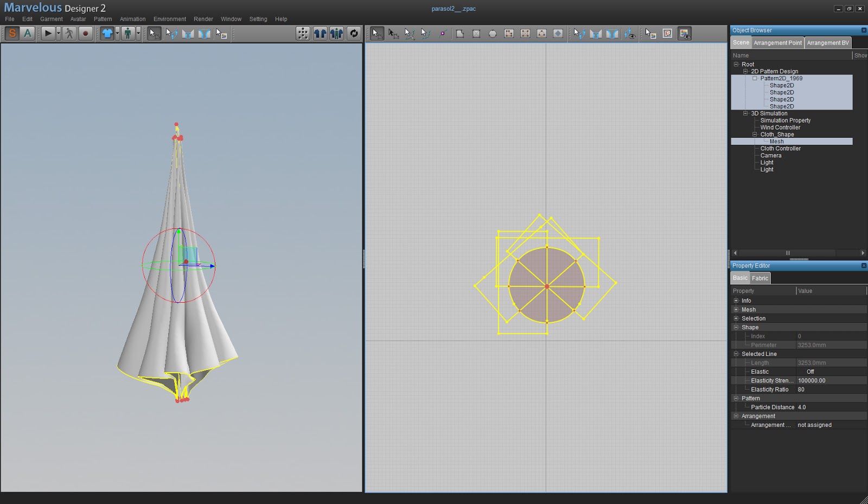Toggle the blue T-shirt garment display
The image size is (868, 504).
(107, 34)
